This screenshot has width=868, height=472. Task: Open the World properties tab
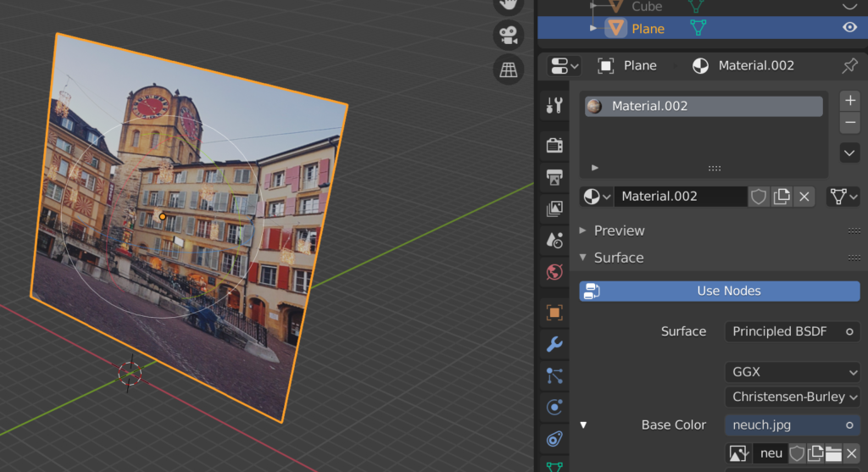(554, 272)
